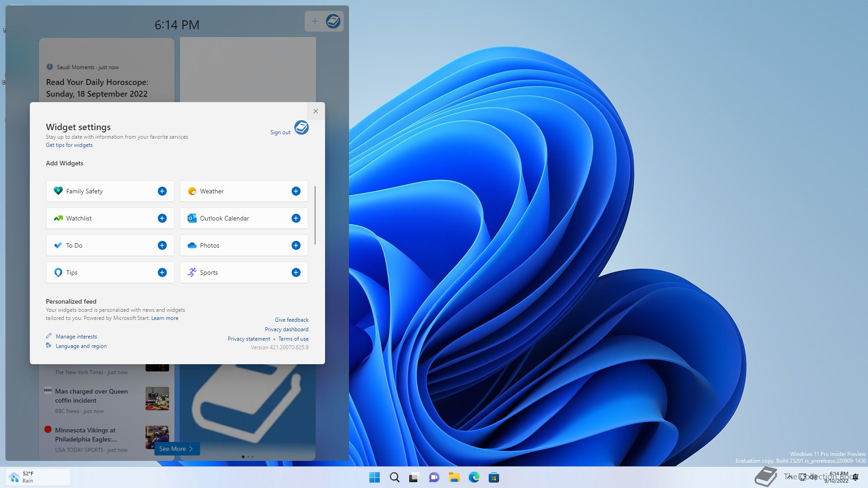Screen dimensions: 868x488
Task: Add the Sports widget with its plus icon
Action: [296, 272]
